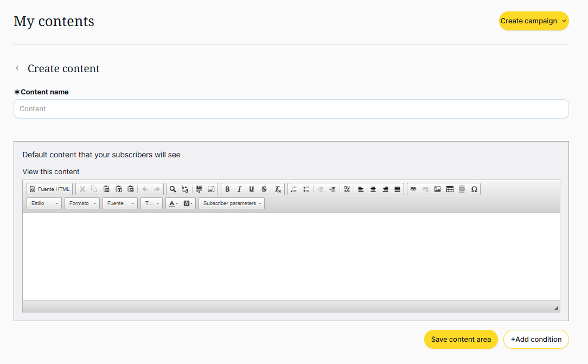Screen dimensions: 588x364
Task: Insert a numbered list
Action: [293, 189]
